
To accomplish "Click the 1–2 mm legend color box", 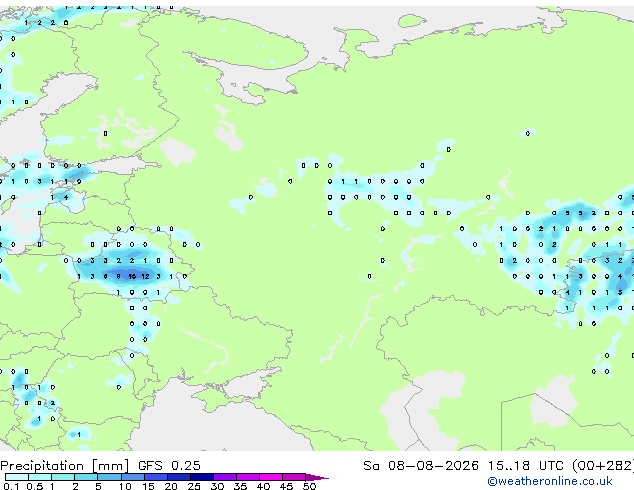I will [63, 477].
